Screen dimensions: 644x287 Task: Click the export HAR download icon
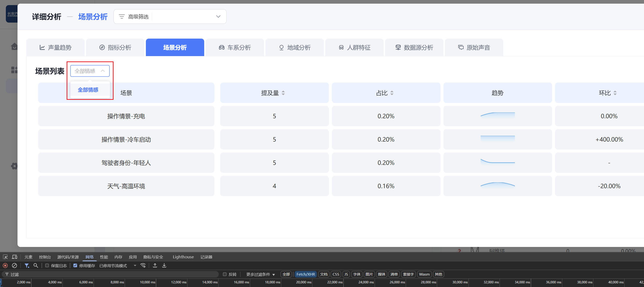pyautogui.click(x=164, y=266)
